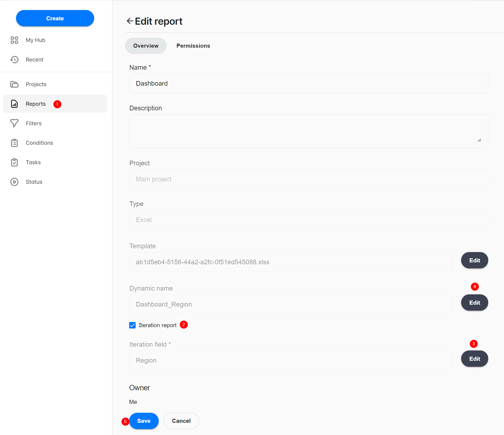
Task: Click the Name field showing Dashboard
Action: 308,83
